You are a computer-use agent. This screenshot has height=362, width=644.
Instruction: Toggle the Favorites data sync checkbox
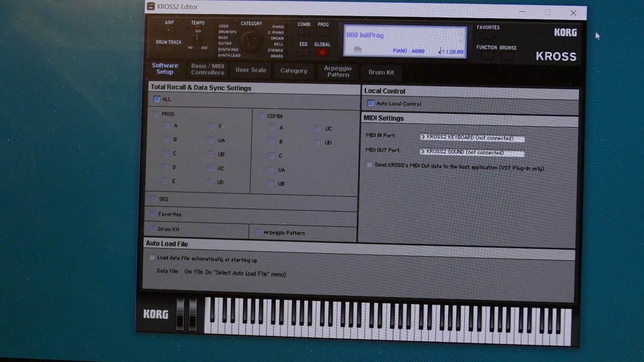153,214
